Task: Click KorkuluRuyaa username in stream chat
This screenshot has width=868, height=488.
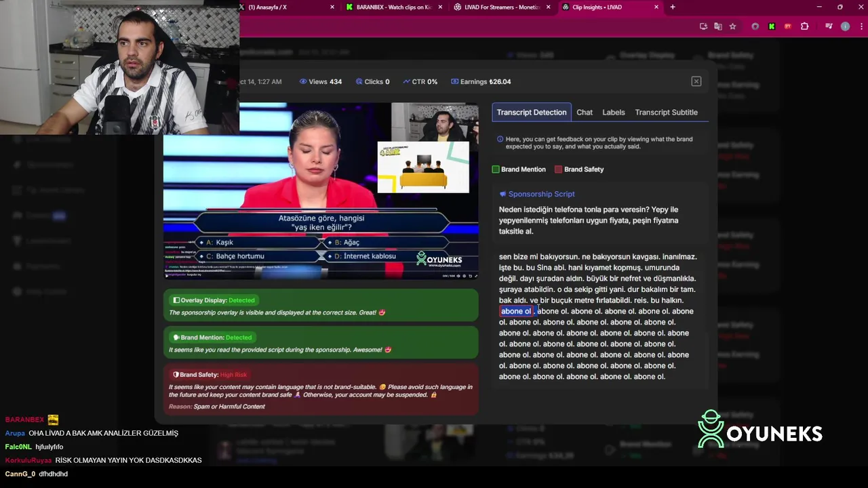Action: point(28,461)
